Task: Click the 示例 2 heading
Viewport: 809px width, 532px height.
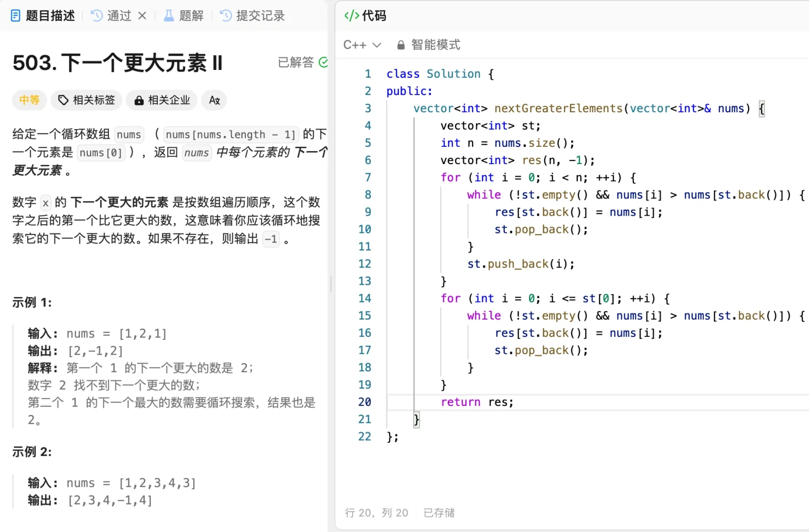Action: pyautogui.click(x=32, y=452)
